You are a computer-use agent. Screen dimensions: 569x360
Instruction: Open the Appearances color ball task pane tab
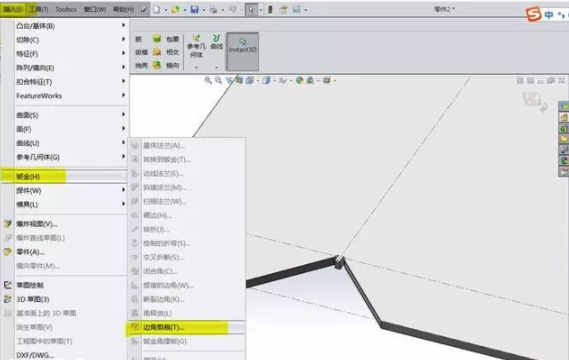tap(564, 160)
